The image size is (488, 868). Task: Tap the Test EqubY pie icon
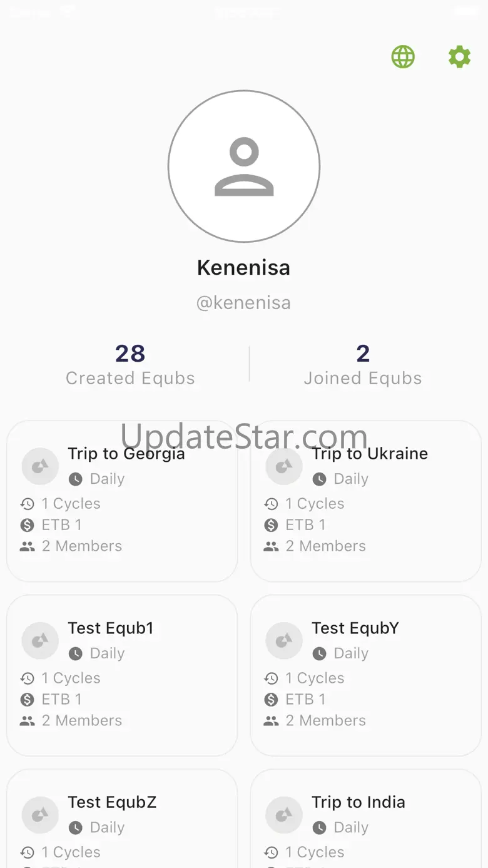click(284, 641)
